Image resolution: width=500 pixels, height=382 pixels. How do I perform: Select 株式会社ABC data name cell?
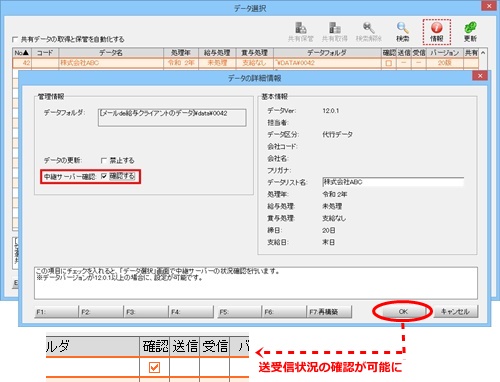(x=111, y=63)
